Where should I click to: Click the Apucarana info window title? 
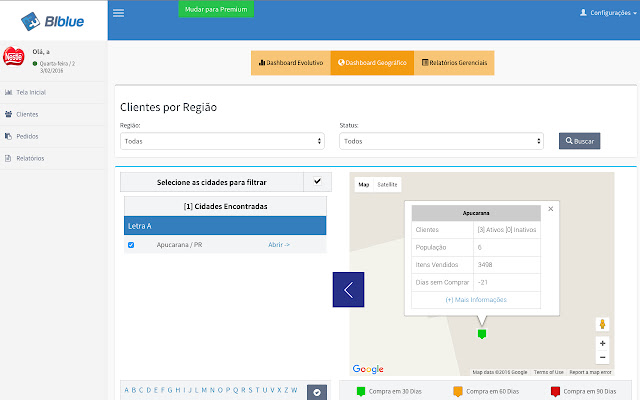[476, 213]
